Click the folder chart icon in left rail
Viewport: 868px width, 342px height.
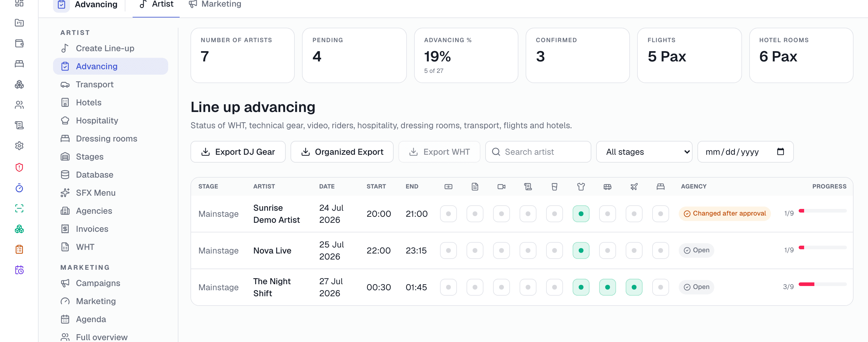tap(19, 23)
